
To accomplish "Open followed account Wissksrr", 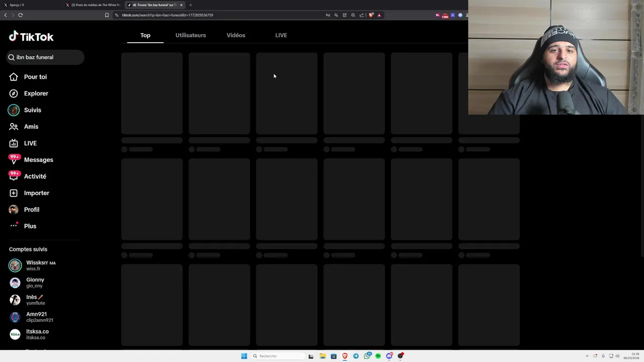I will (x=33, y=265).
